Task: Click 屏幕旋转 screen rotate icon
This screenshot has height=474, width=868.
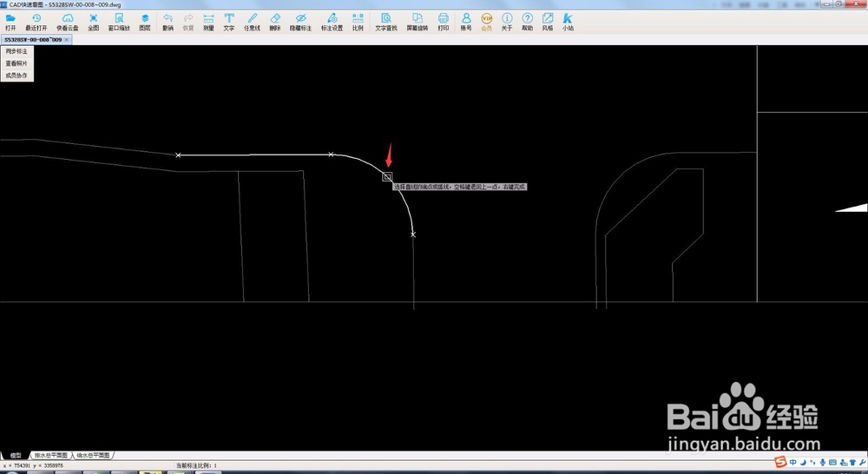Action: click(x=418, y=22)
